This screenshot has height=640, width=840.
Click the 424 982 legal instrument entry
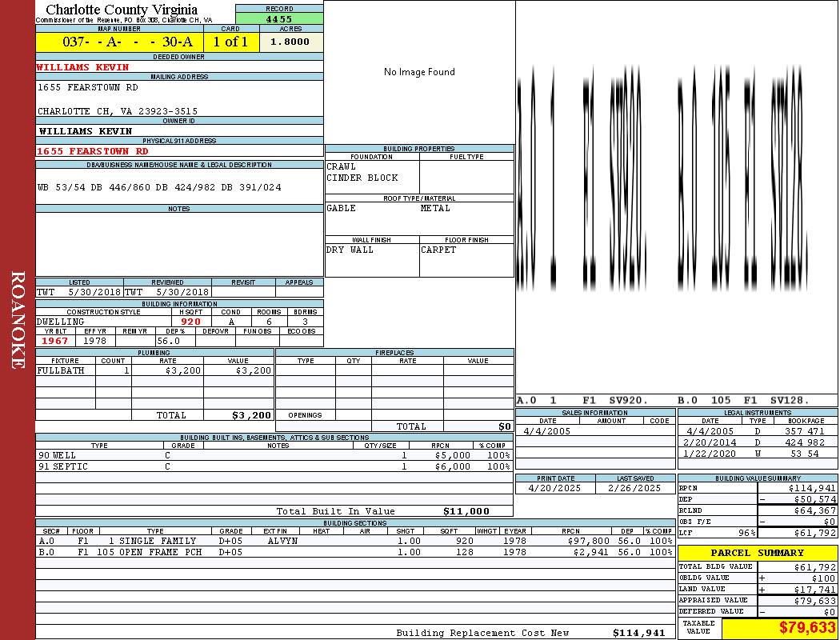pos(804,442)
